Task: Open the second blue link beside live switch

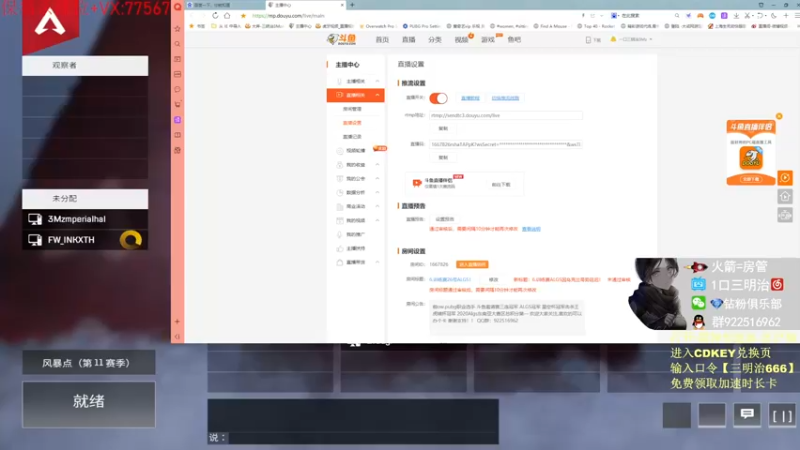Action: 505,98
